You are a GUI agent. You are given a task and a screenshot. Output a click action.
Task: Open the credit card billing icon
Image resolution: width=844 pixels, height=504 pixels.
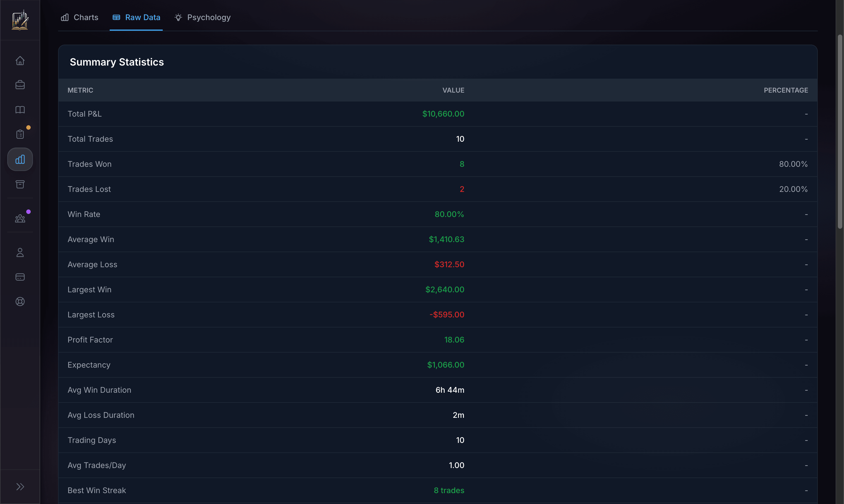(20, 277)
